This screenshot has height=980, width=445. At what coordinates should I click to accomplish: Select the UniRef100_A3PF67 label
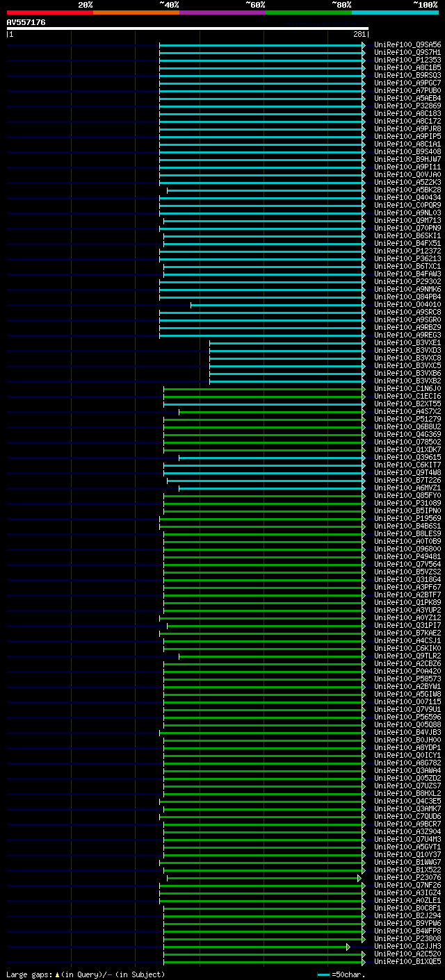pos(407,588)
